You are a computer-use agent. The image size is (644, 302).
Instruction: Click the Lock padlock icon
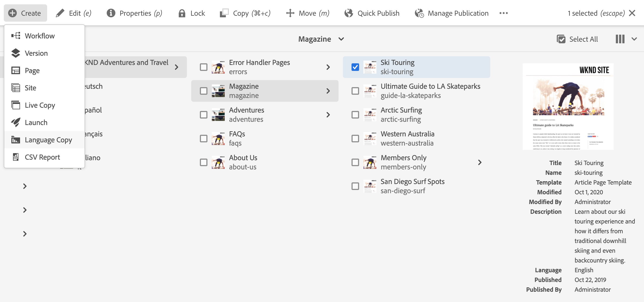(x=182, y=13)
